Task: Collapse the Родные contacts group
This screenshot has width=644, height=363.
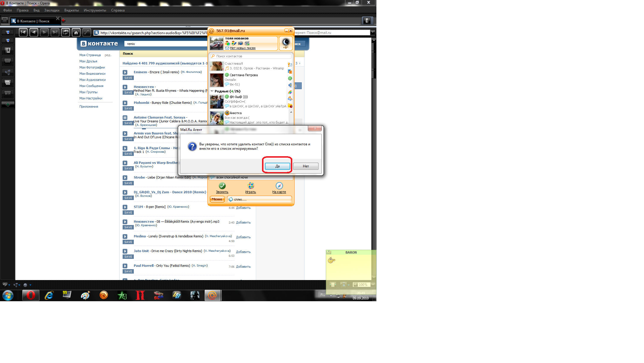Action: pyautogui.click(x=212, y=91)
